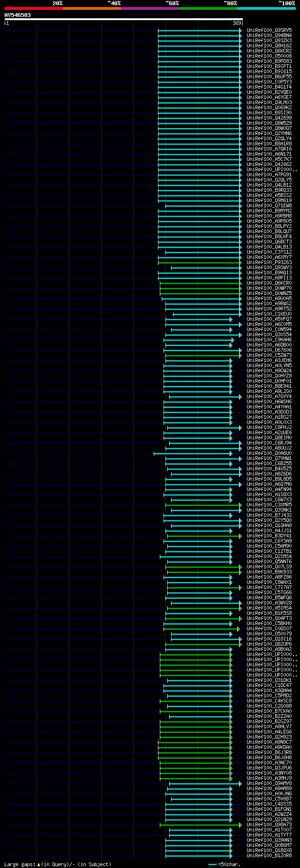Select the UniRef100_B3DY41 label
The image size is (300, 868).
click(x=269, y=536)
